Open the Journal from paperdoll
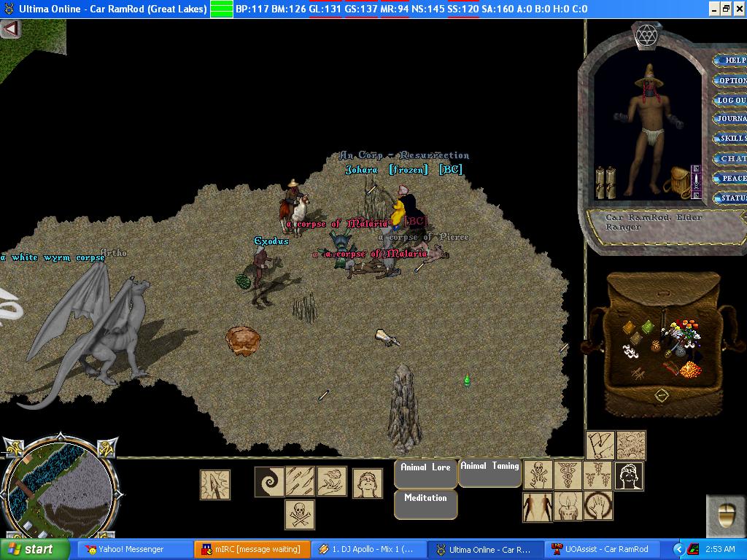 pyautogui.click(x=730, y=118)
